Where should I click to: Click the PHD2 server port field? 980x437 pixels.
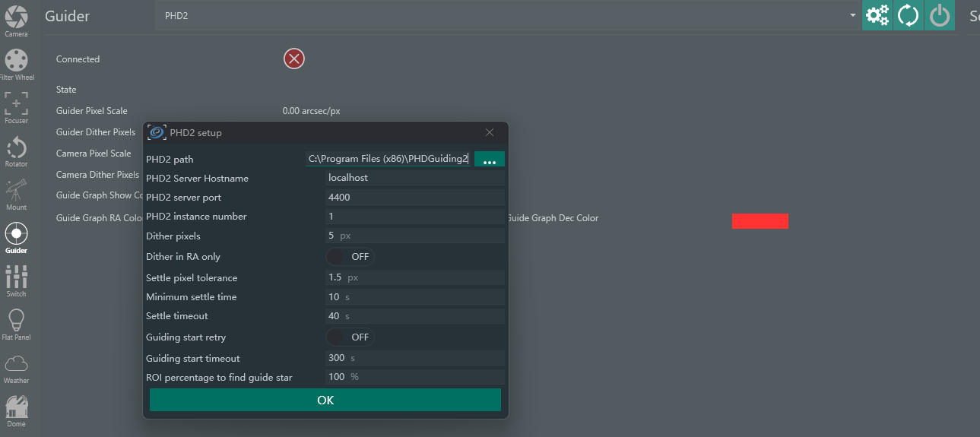[x=414, y=198]
